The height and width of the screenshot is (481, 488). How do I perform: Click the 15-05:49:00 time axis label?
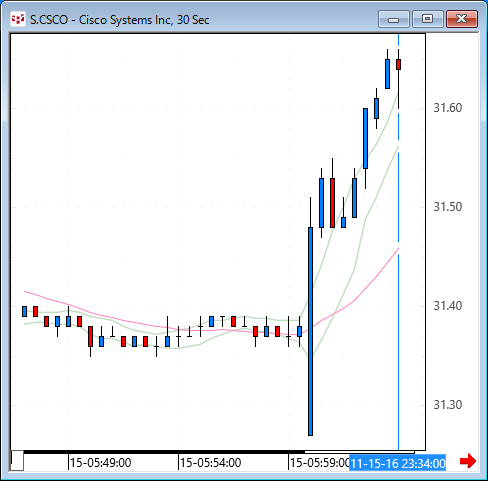(x=100, y=463)
